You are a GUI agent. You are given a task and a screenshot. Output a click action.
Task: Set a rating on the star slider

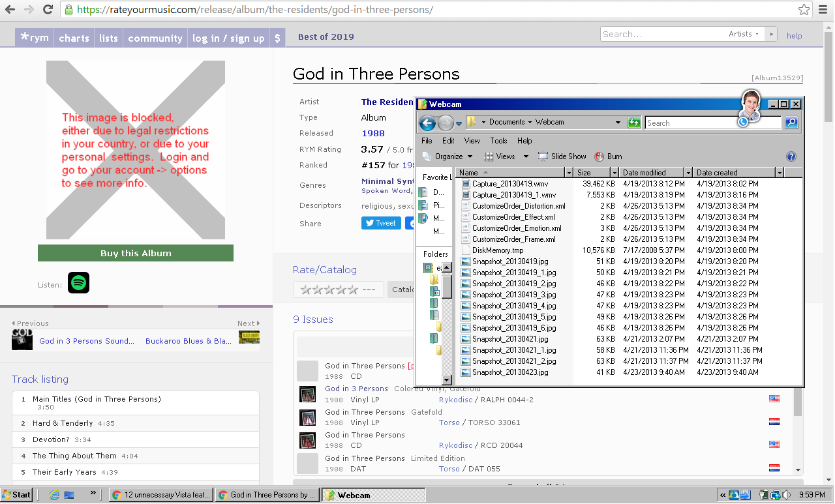click(x=327, y=289)
